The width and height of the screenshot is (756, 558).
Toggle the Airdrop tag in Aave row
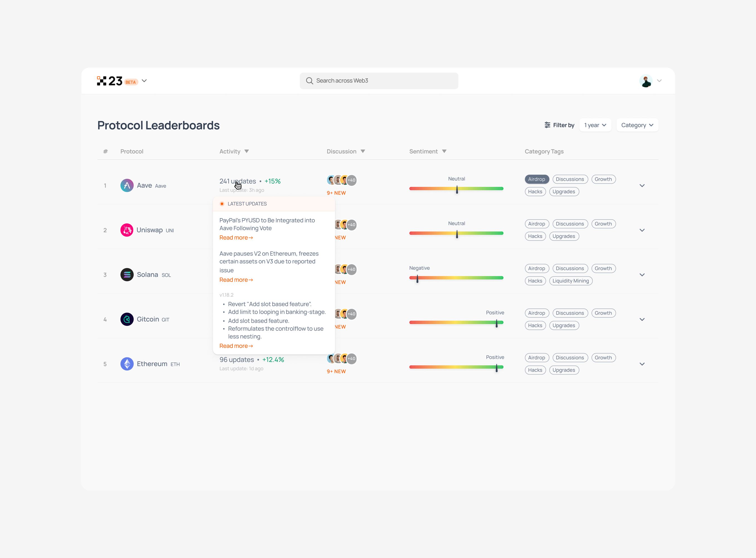click(x=536, y=179)
